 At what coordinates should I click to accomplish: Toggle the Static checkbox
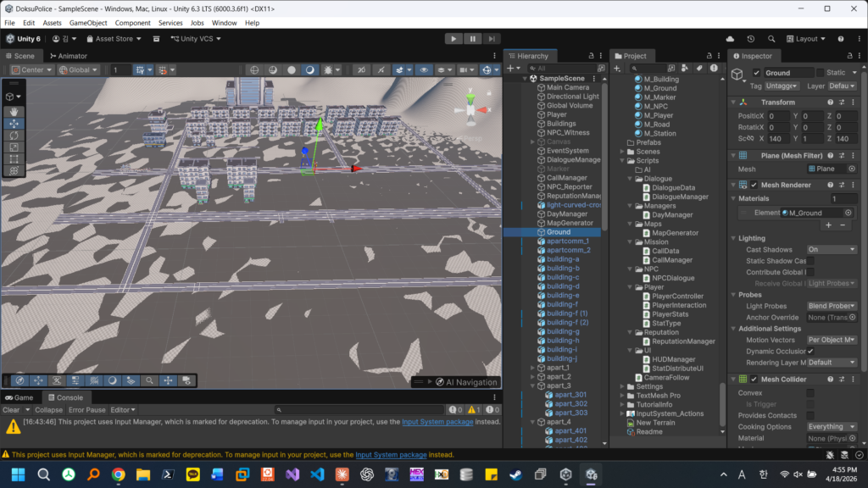pyautogui.click(x=820, y=73)
